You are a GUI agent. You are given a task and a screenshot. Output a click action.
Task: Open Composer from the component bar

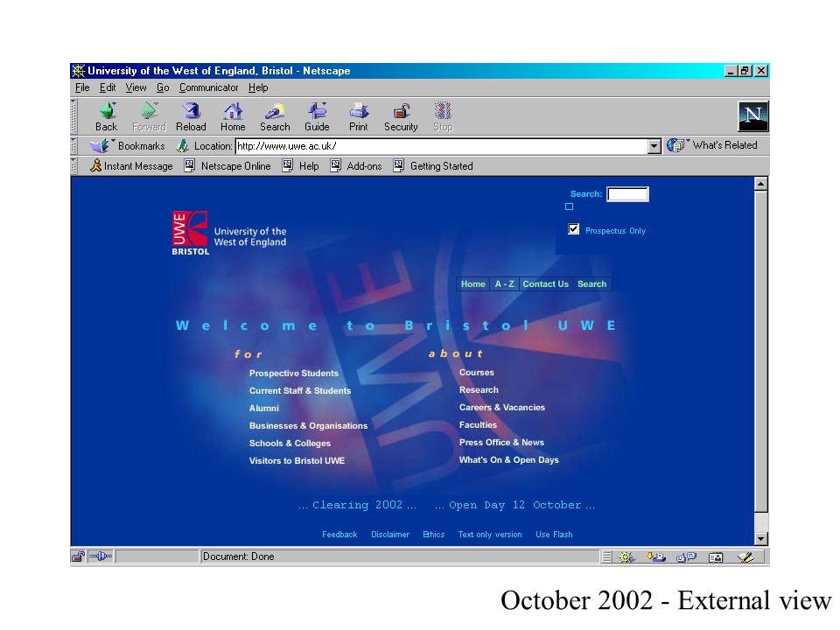pos(745,557)
